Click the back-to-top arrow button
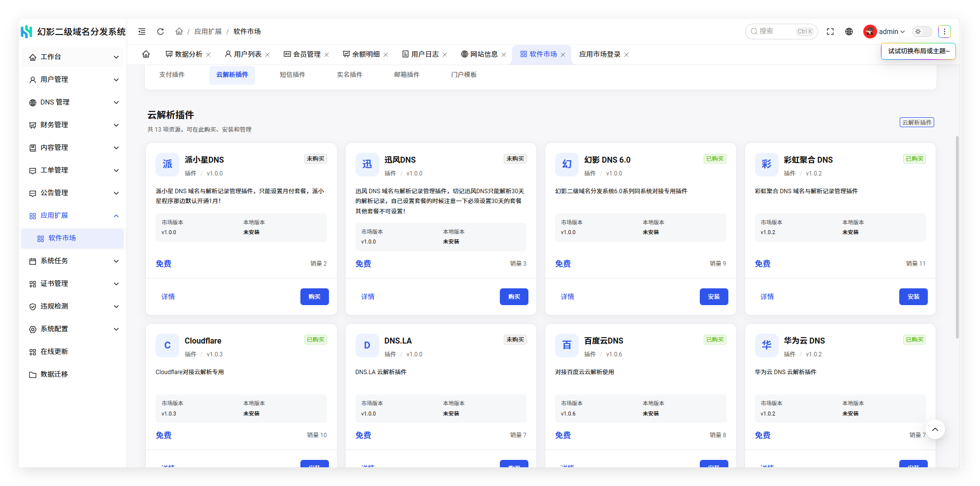This screenshot has height=486, width=980. 935,429
